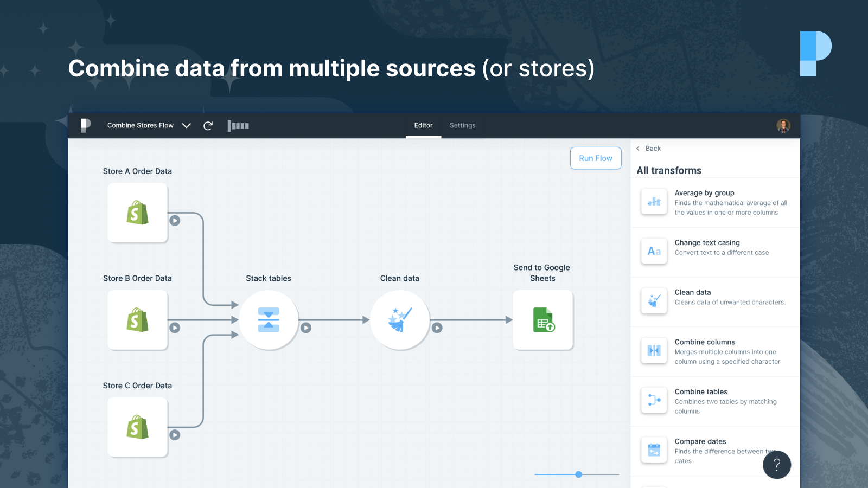
Task: Open the Average by group transform icon
Action: 654,201
